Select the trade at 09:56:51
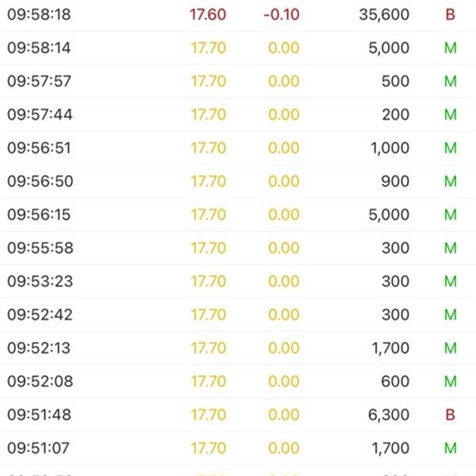Image resolution: width=476 pixels, height=476 pixels. 238,148
